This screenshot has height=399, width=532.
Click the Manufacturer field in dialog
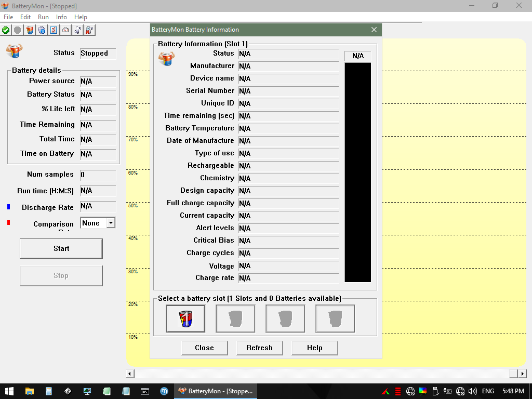click(288, 66)
